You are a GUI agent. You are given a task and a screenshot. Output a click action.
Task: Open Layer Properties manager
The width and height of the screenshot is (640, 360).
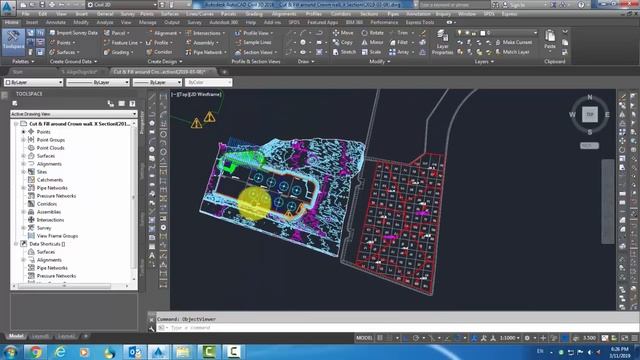click(442, 42)
